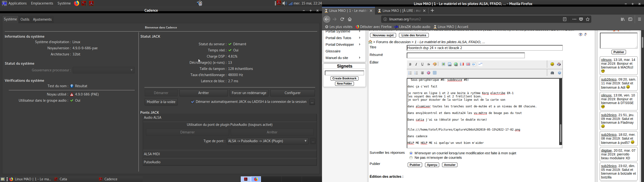
Task: Toggle automatic JACK start at session login
Action: tap(192, 102)
